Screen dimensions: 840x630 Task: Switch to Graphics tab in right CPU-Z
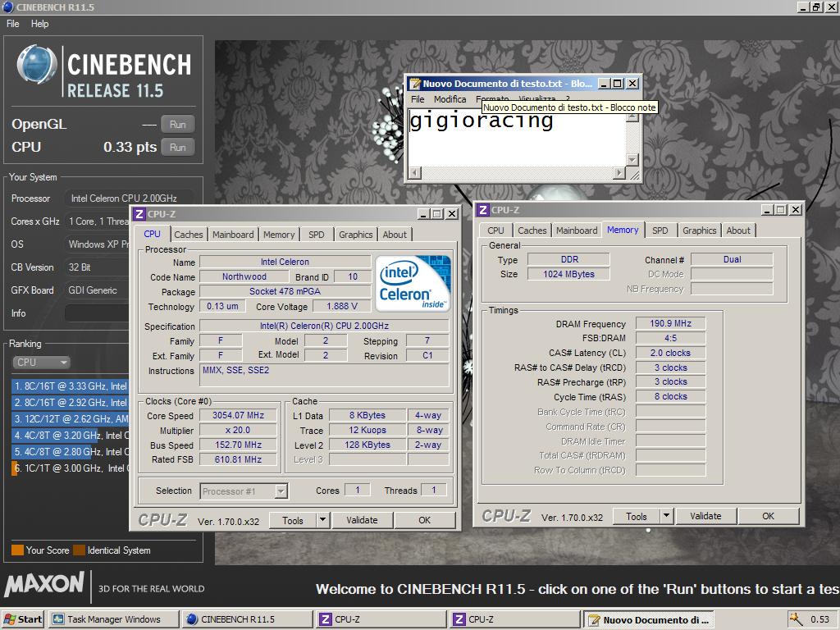point(699,231)
